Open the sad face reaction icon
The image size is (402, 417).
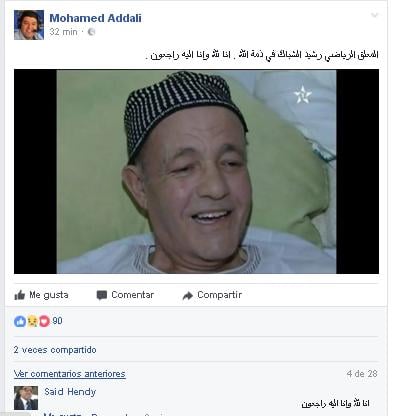(x=32, y=321)
